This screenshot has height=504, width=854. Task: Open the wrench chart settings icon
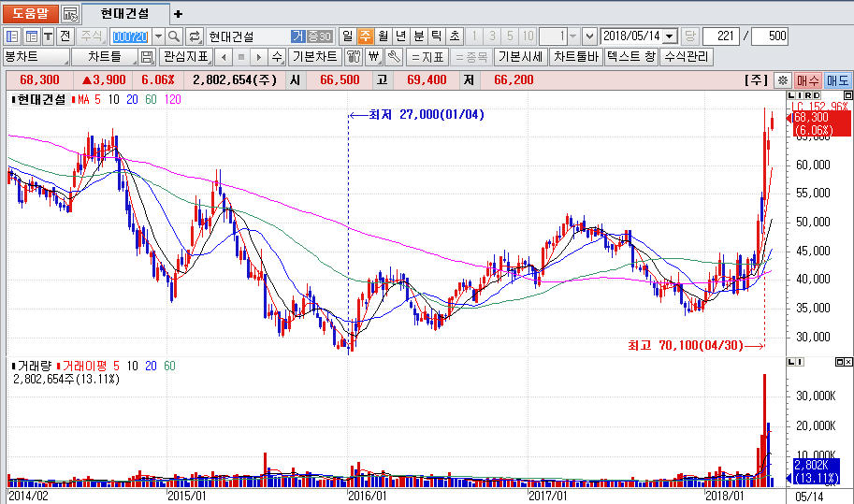[394, 57]
